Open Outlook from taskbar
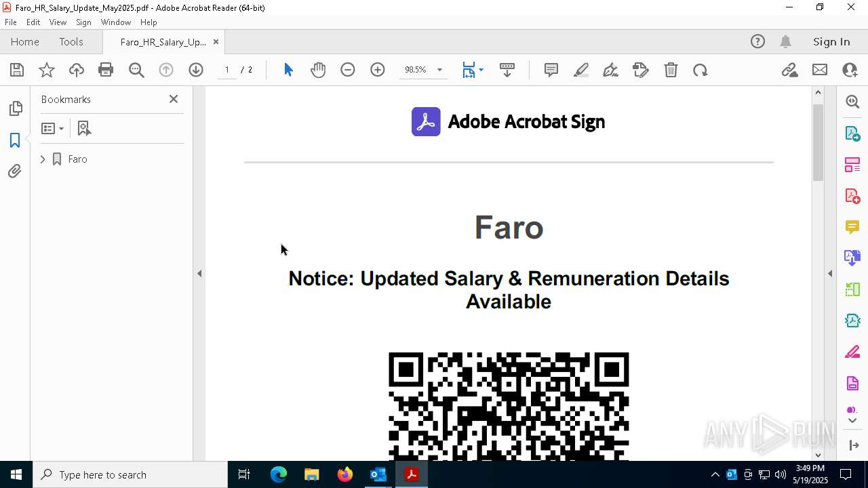This screenshot has height=488, width=868. point(378,474)
